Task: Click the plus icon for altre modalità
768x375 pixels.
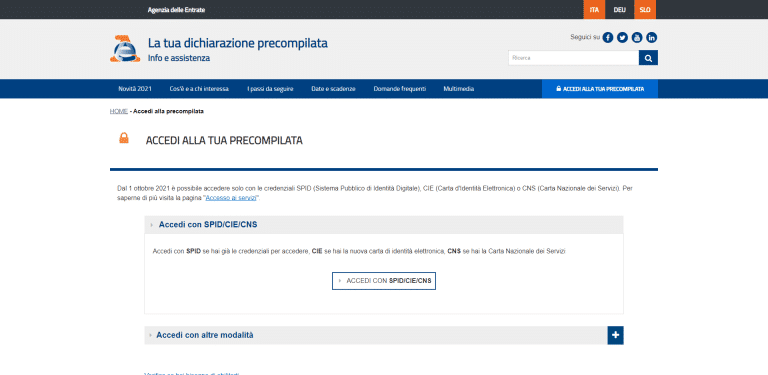Action: coord(615,335)
